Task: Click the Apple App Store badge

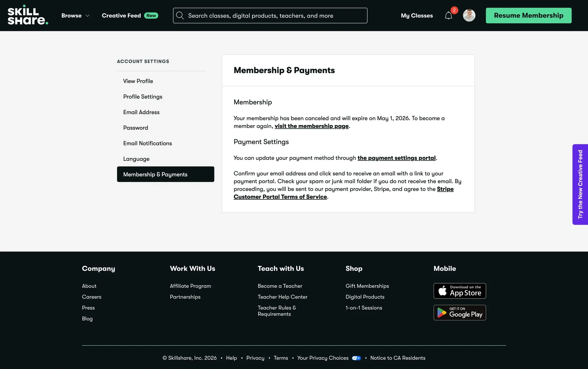Action: pos(460,291)
